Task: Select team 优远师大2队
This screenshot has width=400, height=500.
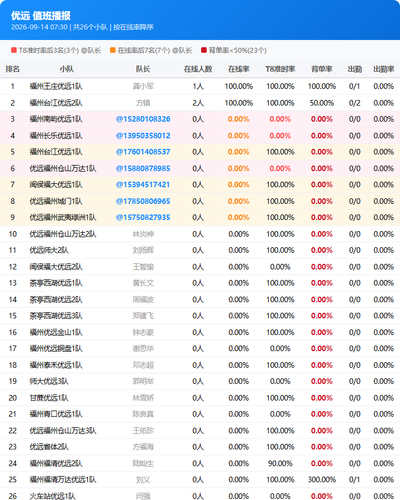Action: point(49,250)
